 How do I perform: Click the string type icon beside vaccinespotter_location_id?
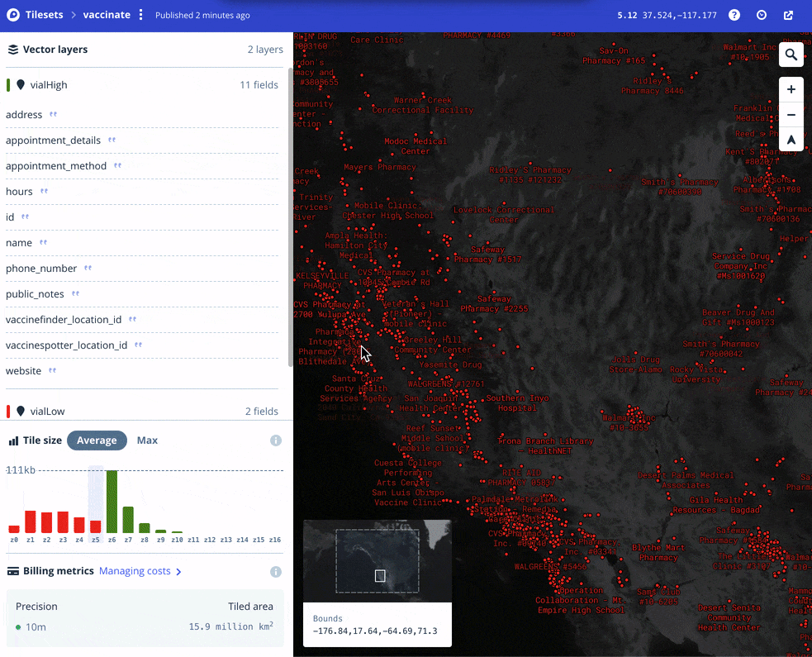coord(138,345)
